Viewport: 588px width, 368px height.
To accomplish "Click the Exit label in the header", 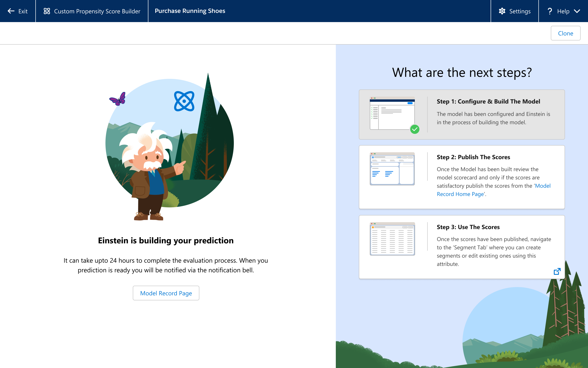I will [23, 11].
